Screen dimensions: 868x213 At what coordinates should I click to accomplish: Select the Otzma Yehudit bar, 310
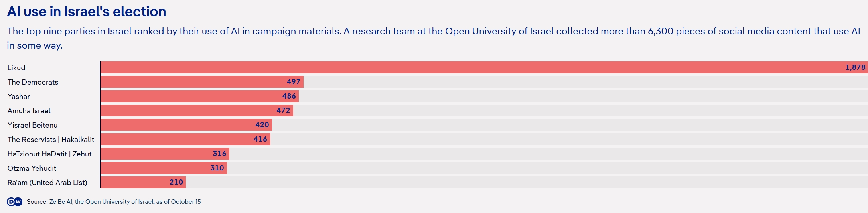point(164,168)
